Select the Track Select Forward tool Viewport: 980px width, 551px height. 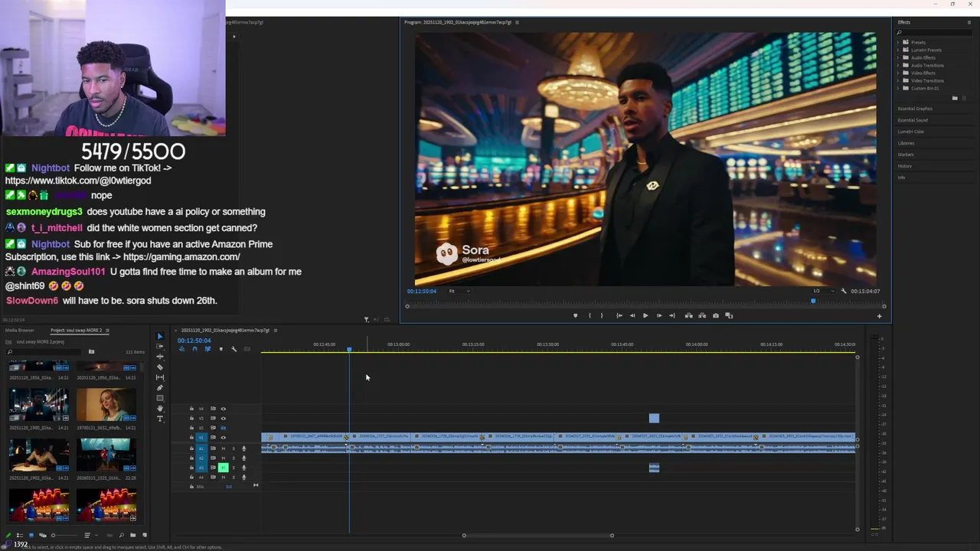[x=160, y=346]
